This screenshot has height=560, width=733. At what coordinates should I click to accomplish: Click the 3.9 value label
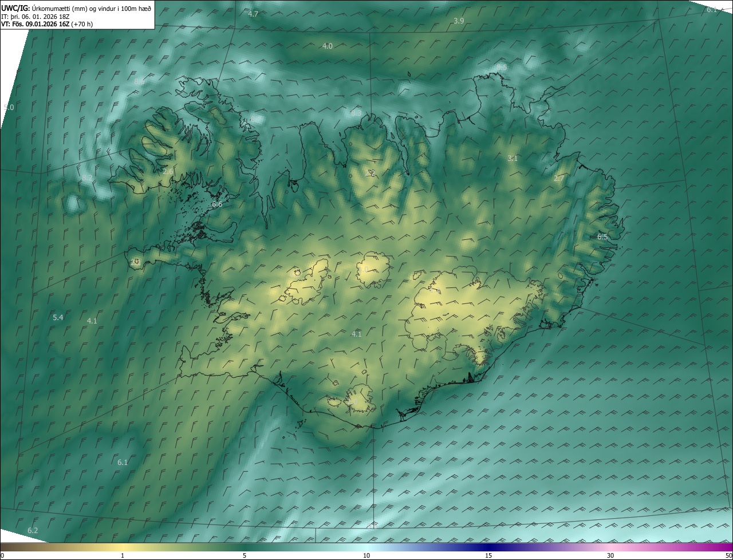coord(459,21)
